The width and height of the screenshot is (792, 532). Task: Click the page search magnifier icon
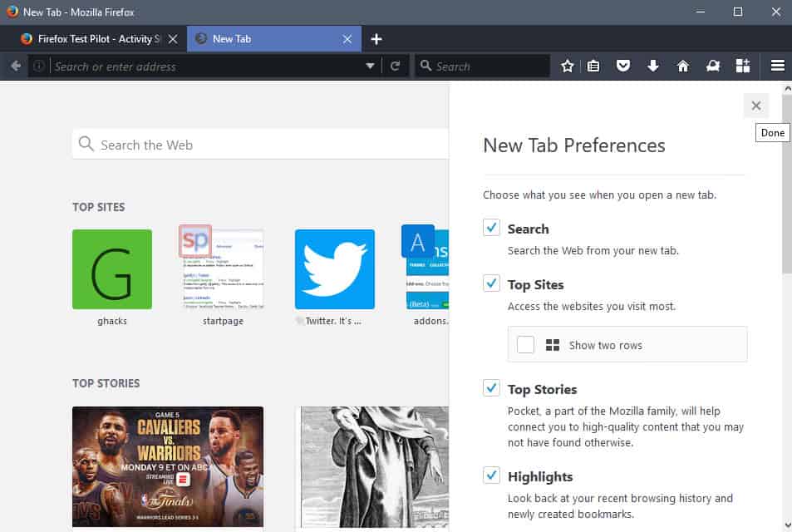tap(86, 144)
